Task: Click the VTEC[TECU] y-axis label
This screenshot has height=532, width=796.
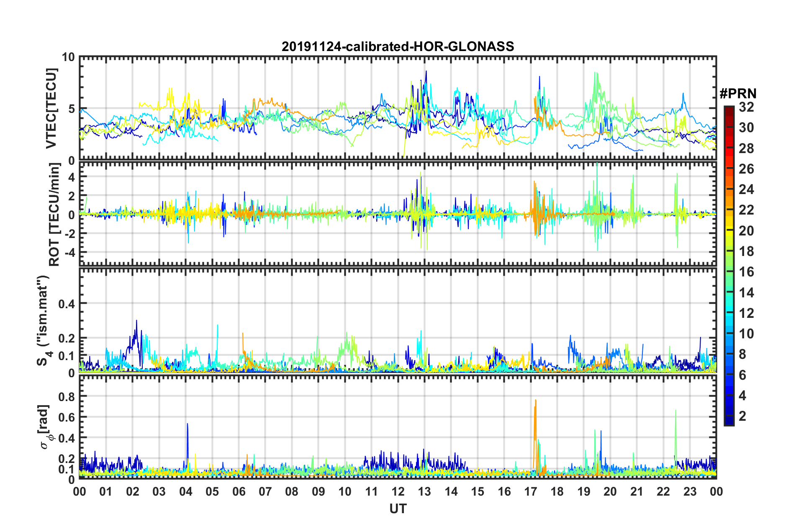Action: pos(51,108)
